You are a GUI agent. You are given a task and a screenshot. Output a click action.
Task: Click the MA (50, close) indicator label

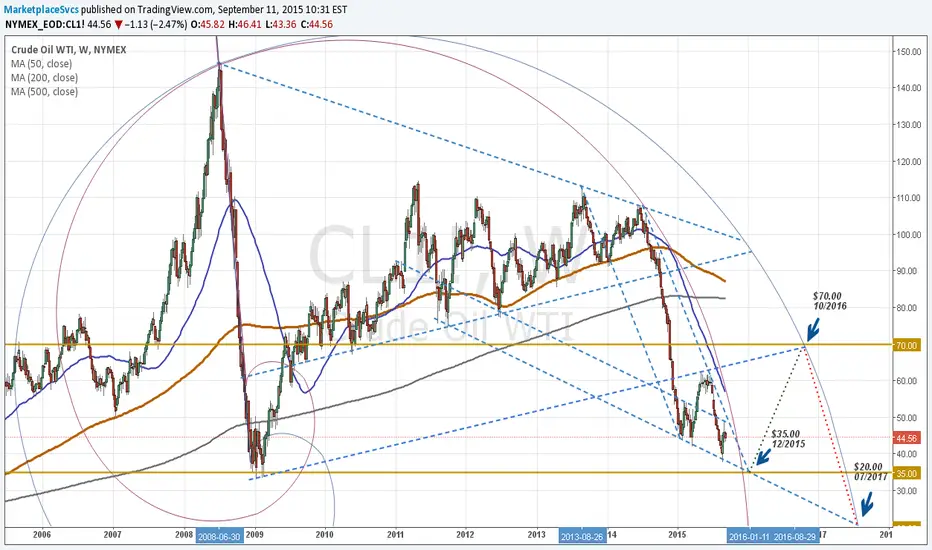coord(41,64)
